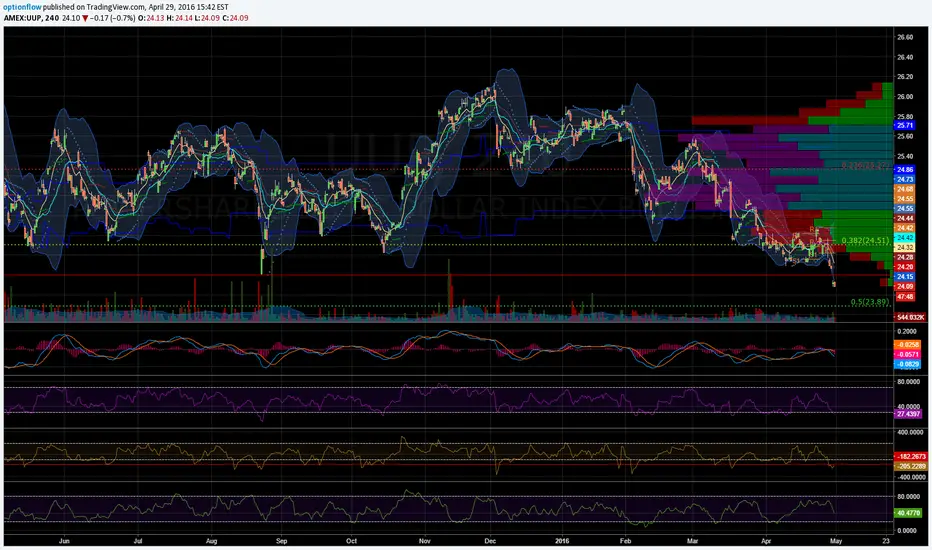This screenshot has width=932, height=550.
Task: Select the red 24.20 price label
Action: pyautogui.click(x=905, y=267)
